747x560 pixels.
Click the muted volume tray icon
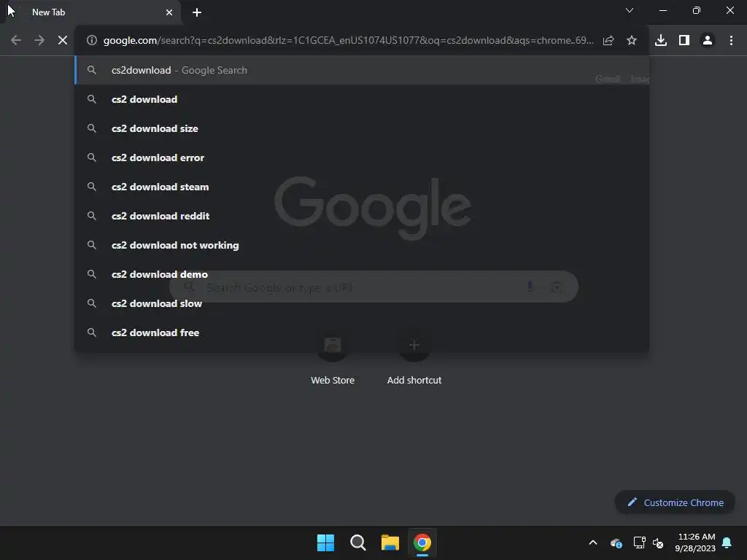(x=658, y=542)
